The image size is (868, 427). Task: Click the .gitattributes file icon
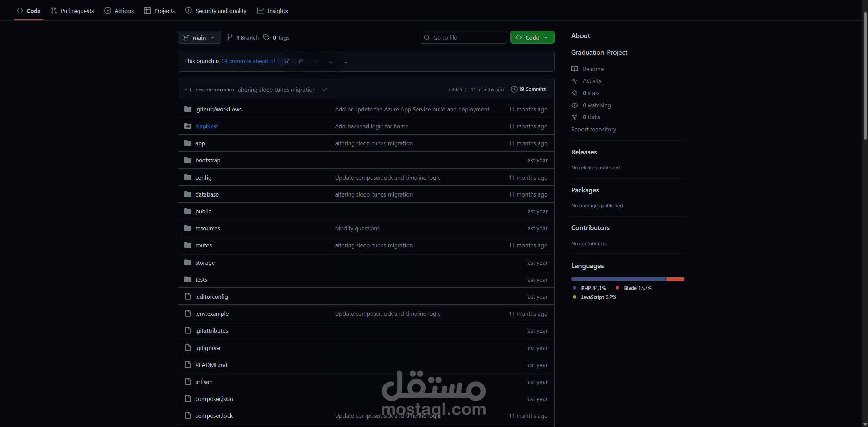(188, 330)
